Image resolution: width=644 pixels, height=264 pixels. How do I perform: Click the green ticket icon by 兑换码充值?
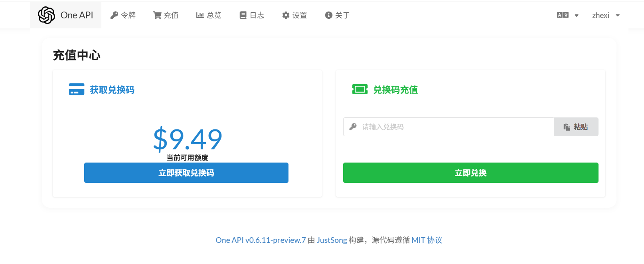click(x=360, y=89)
